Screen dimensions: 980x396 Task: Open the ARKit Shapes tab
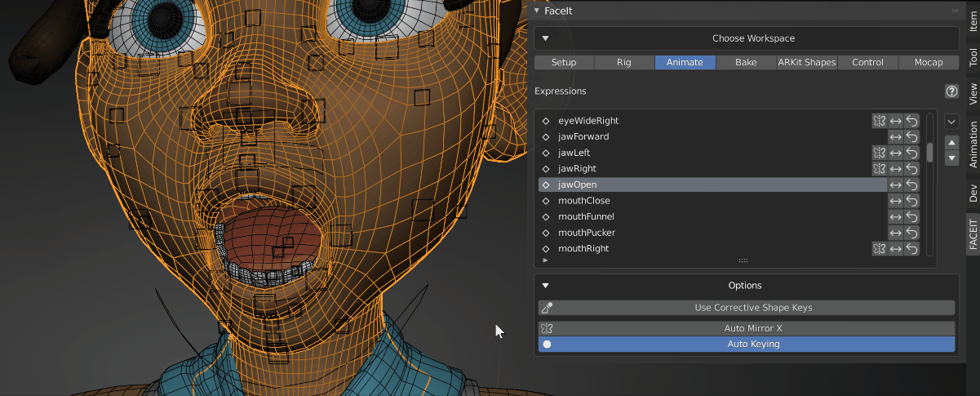click(806, 63)
